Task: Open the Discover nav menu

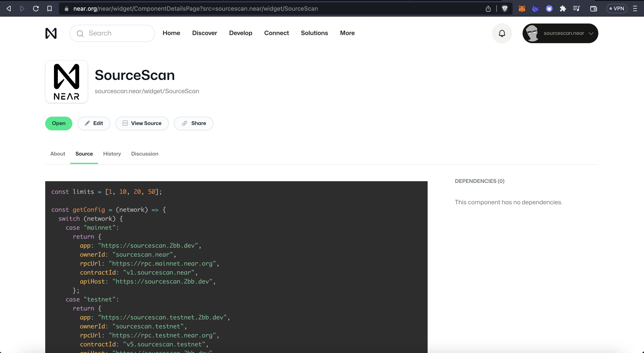Action: pyautogui.click(x=204, y=33)
